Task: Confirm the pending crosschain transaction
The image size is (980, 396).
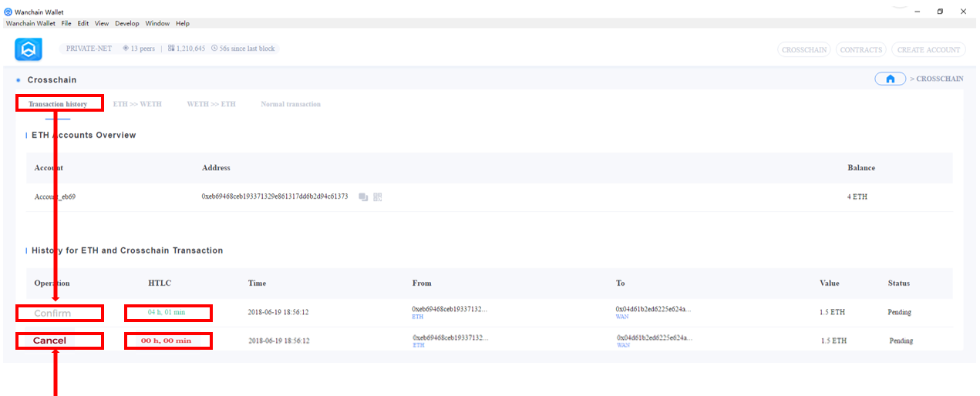Action: [52, 314]
